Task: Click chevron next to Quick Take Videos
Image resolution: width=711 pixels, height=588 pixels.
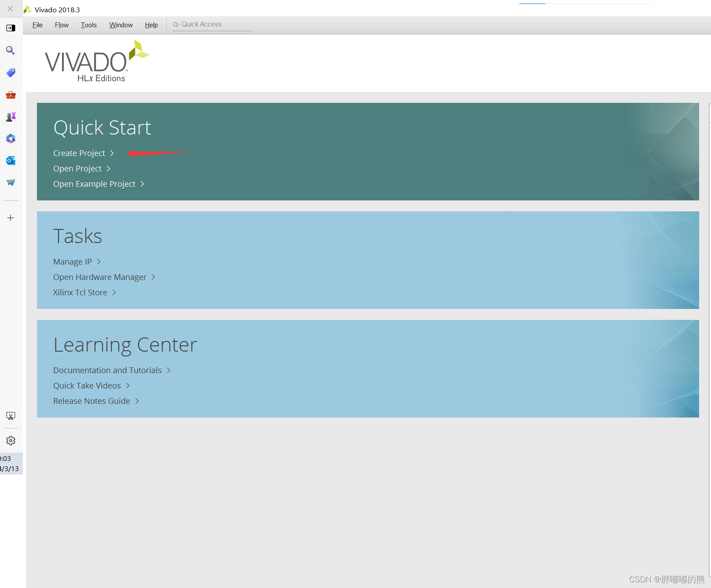Action: click(128, 386)
